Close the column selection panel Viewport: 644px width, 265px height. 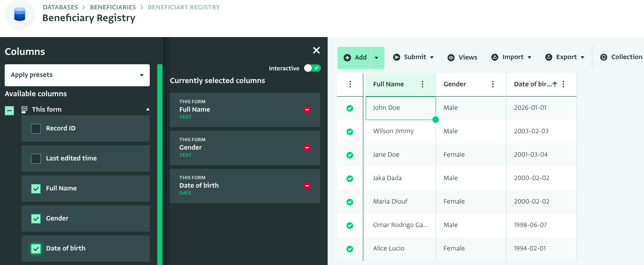tap(316, 51)
